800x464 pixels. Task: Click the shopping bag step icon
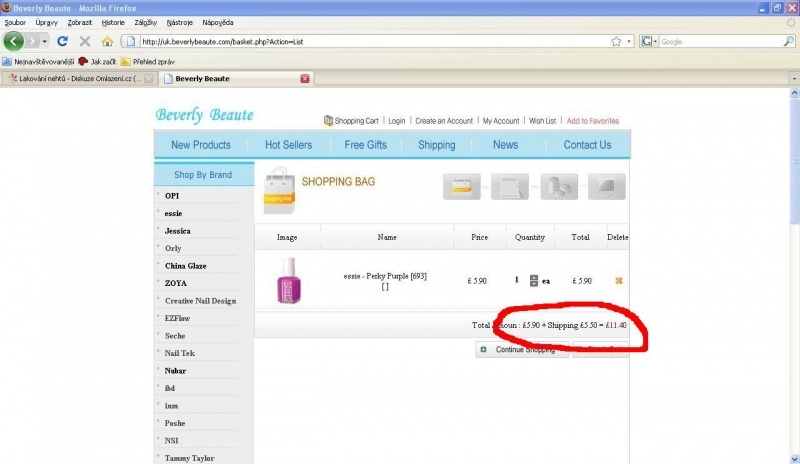(x=462, y=186)
